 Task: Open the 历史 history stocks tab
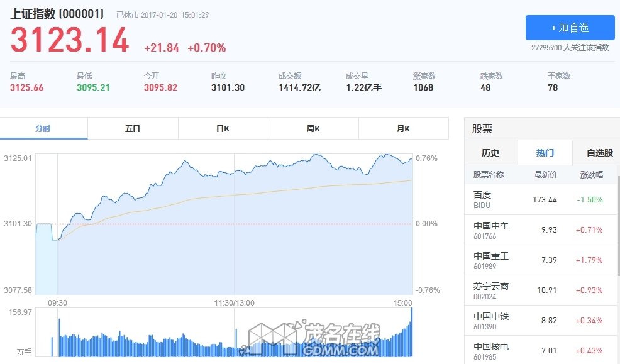(490, 153)
